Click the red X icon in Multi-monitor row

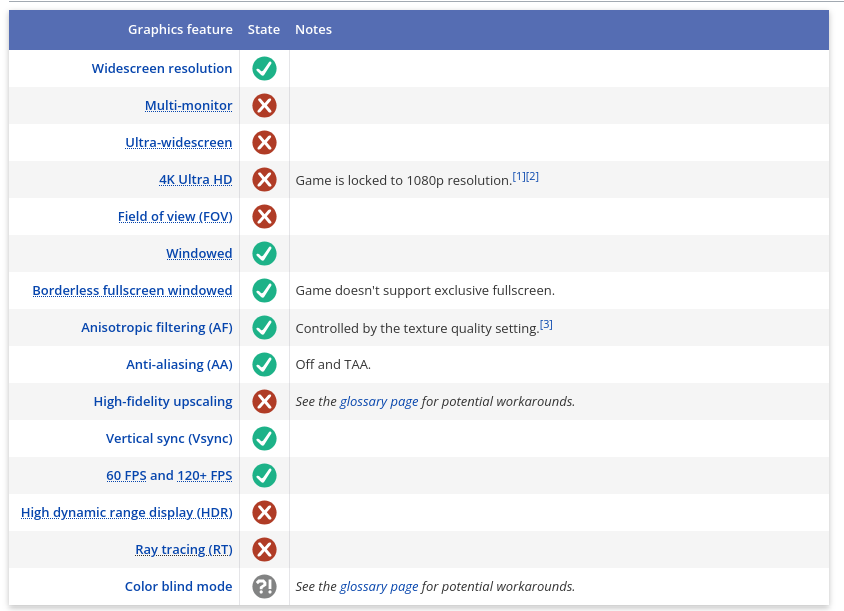point(264,106)
